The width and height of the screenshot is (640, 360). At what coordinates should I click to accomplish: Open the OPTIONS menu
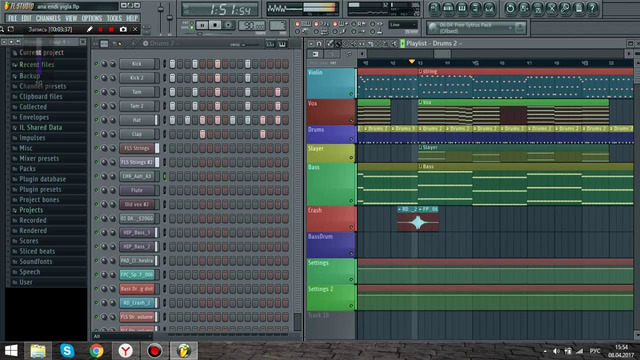[x=92, y=18]
